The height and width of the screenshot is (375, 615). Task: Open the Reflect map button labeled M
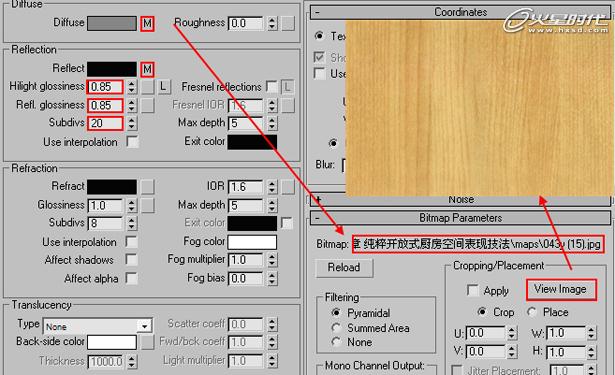(x=147, y=69)
